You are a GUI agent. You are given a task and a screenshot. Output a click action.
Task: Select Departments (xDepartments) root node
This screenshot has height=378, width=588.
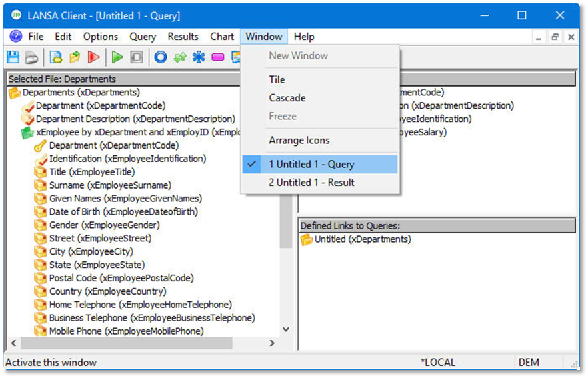pyautogui.click(x=81, y=93)
